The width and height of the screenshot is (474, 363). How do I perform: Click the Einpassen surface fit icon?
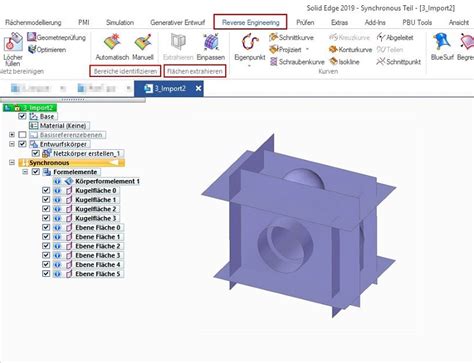point(211,43)
